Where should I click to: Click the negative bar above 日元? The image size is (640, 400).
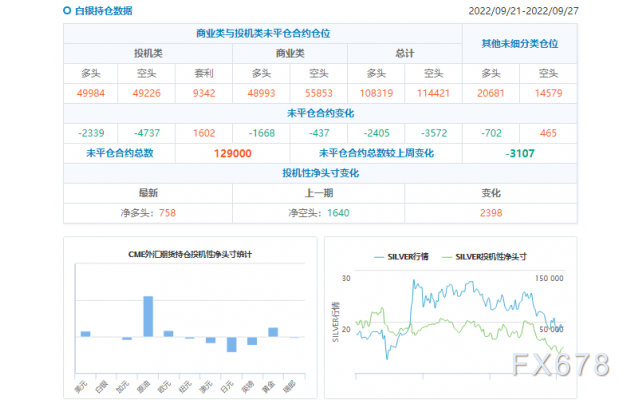231,344
